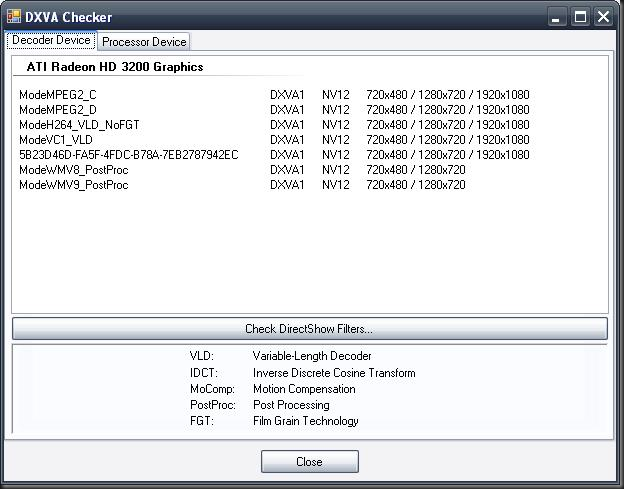
Task: Click NV12 in the ModeH264_VLD_NoFGT row
Action: (336, 125)
